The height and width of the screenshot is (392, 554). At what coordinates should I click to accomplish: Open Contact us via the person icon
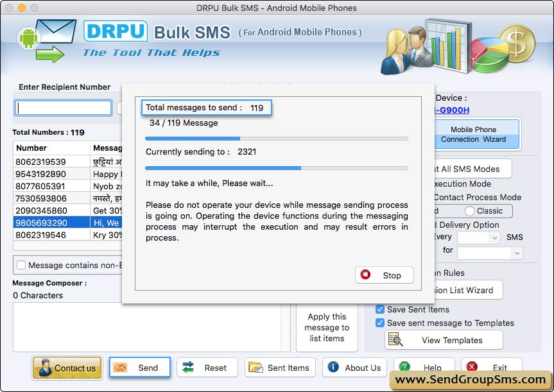[x=45, y=368]
